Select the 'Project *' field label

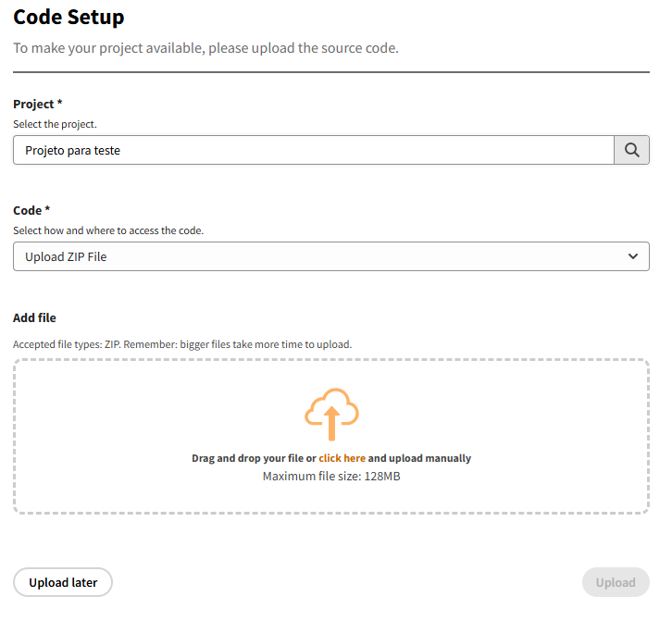pyautogui.click(x=37, y=105)
